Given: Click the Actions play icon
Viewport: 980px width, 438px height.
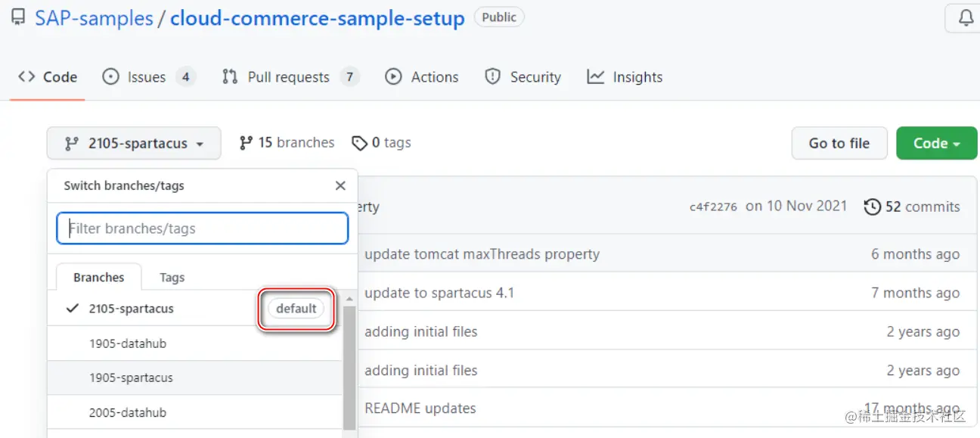Looking at the screenshot, I should click(x=393, y=76).
